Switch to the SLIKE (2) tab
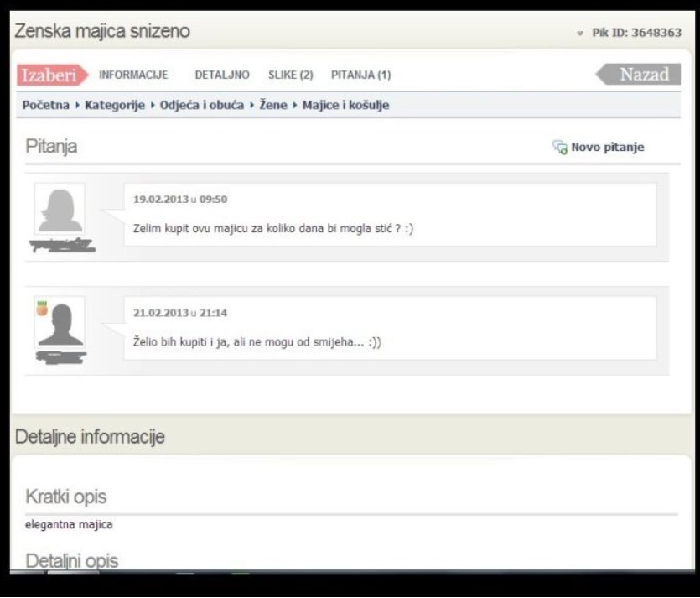The width and height of the screenshot is (700, 598). [x=290, y=74]
